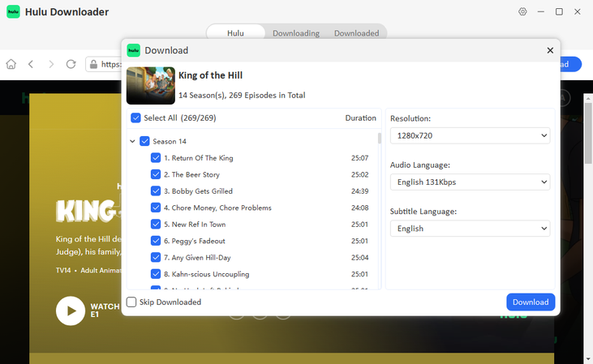This screenshot has width=593, height=364.
Task: Uncheck episode 2 The Beer Story
Action: click(156, 174)
